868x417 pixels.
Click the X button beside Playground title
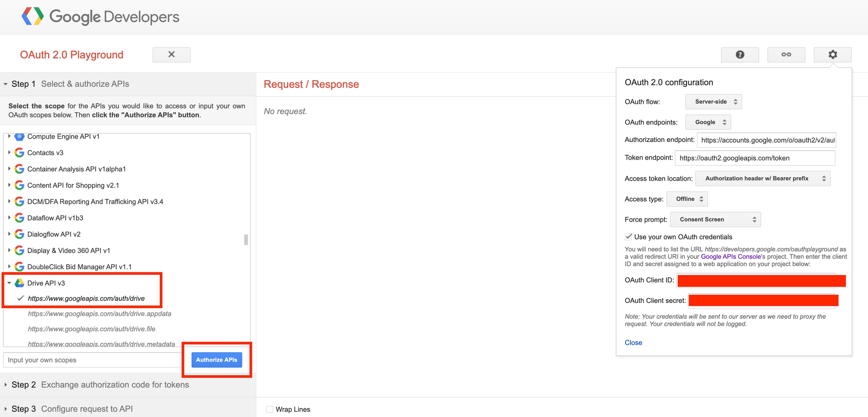click(171, 55)
